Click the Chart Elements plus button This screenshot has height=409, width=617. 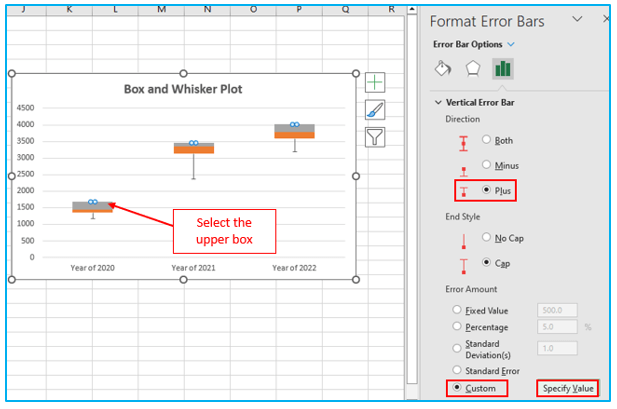click(x=375, y=83)
